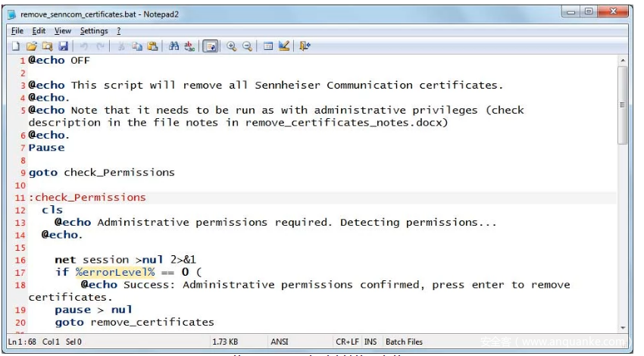Click the Zoom Out magnifier icon
The height and width of the screenshot is (356, 644).
(247, 46)
